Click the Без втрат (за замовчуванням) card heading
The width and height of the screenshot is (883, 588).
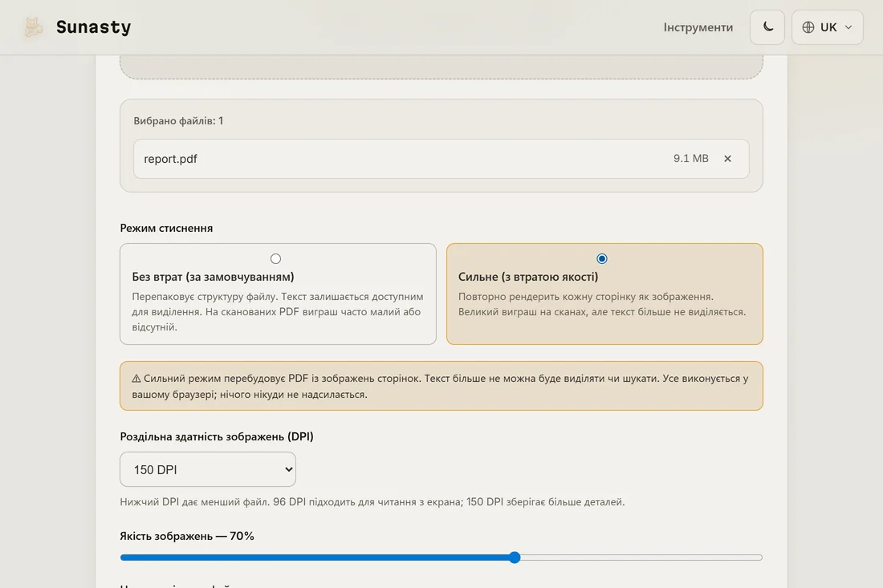tap(213, 277)
